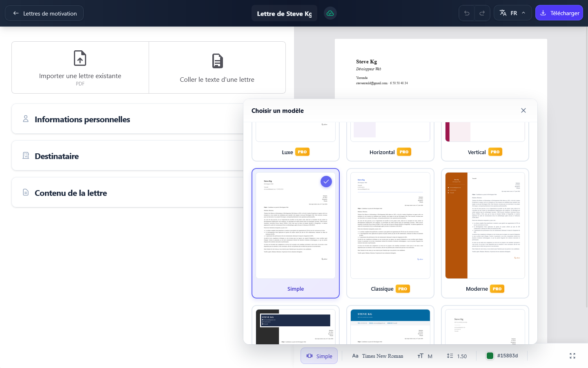Pick the blue header template

pos(390,325)
